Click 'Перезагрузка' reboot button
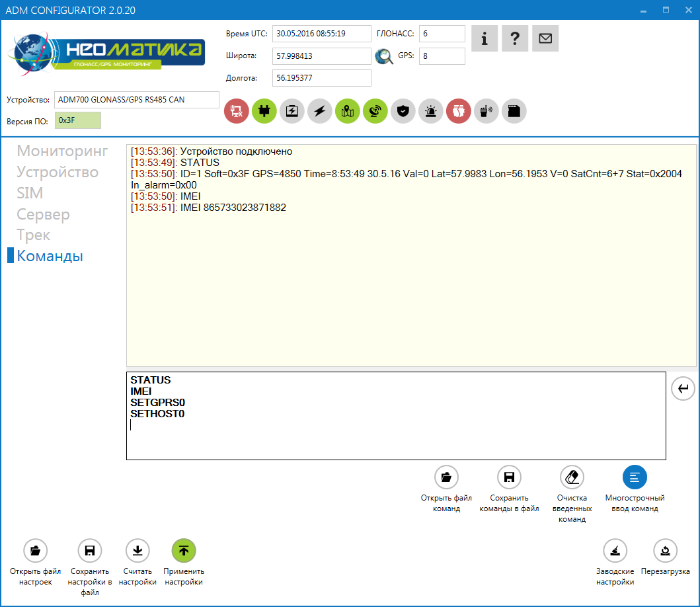This screenshot has height=607, width=700. click(x=665, y=551)
